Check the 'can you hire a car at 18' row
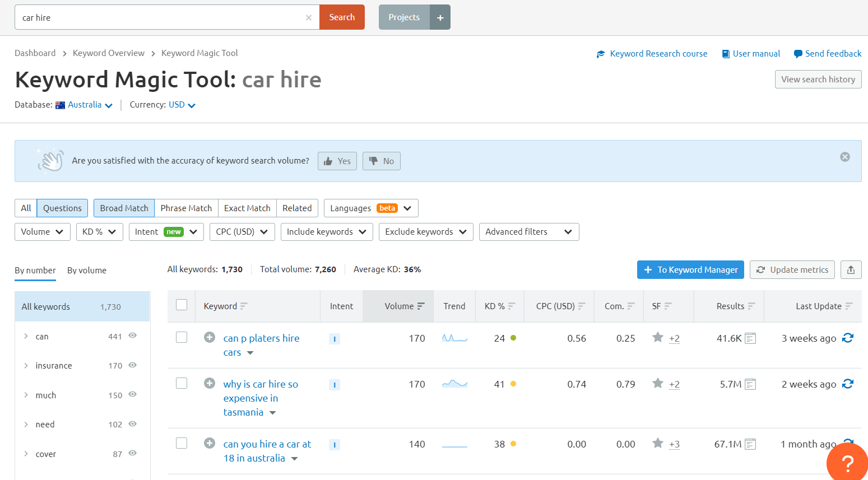868x480 pixels. click(x=182, y=443)
